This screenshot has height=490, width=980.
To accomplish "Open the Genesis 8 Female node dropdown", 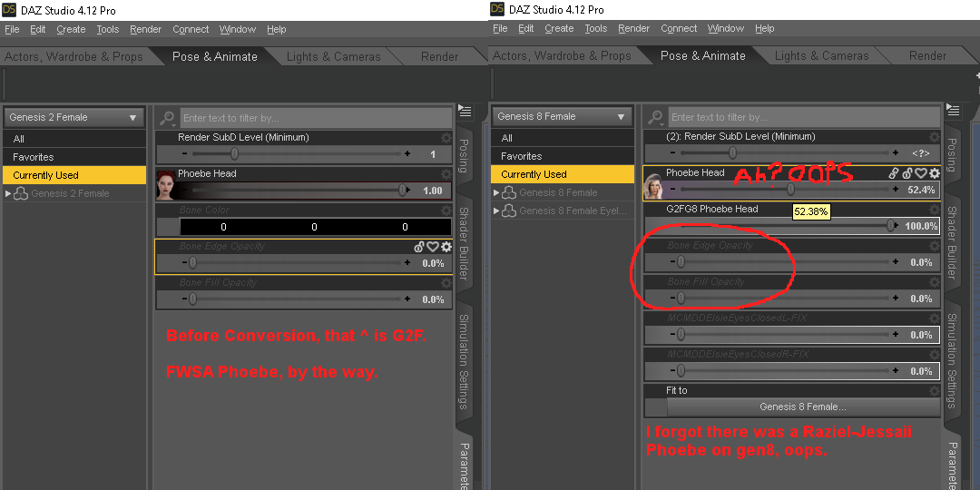I will coord(562,116).
